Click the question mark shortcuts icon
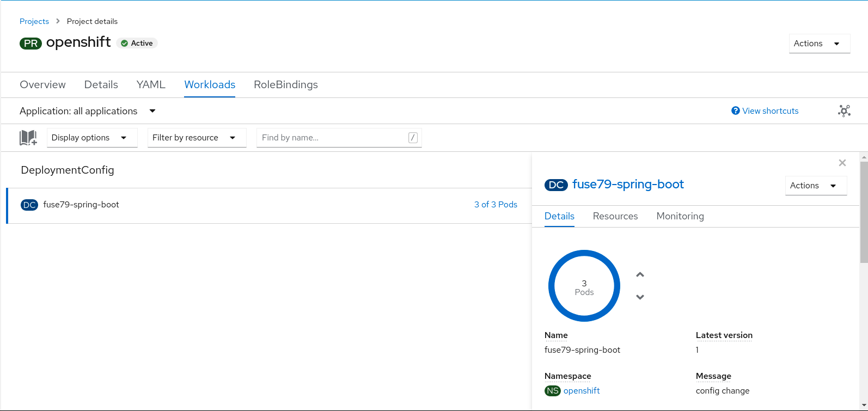 click(736, 111)
